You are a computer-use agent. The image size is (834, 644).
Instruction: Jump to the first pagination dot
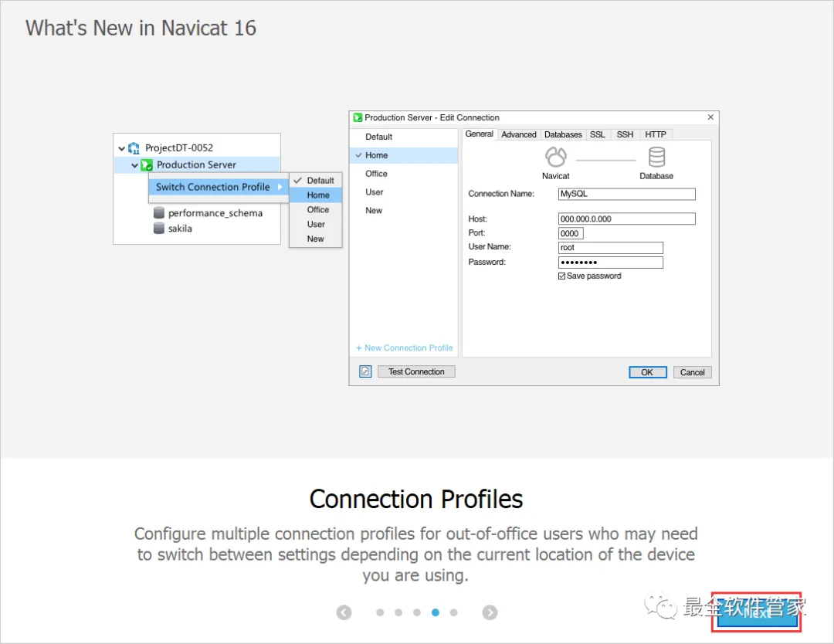pyautogui.click(x=380, y=612)
